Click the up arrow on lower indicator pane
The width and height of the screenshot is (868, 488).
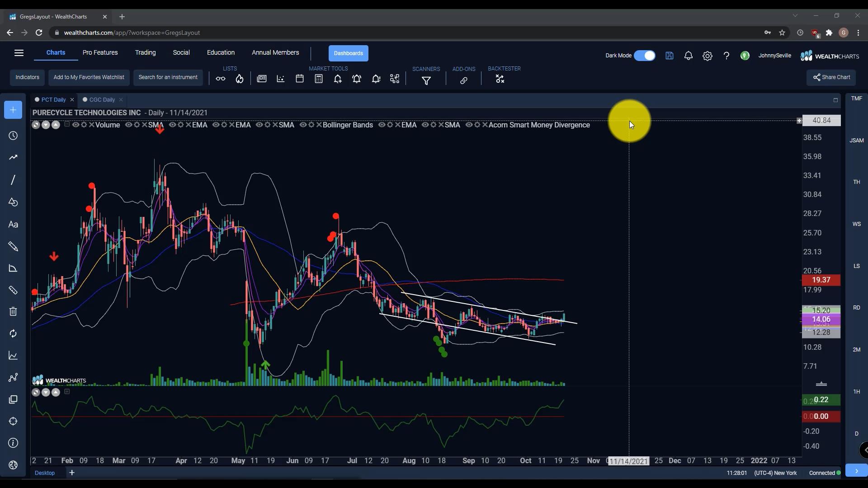point(56,392)
